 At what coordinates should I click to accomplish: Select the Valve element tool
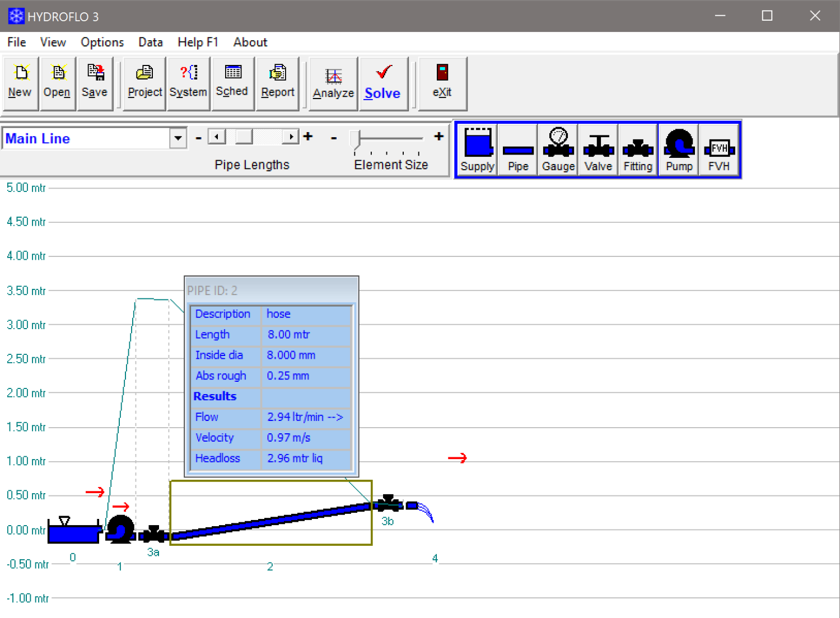tap(598, 149)
